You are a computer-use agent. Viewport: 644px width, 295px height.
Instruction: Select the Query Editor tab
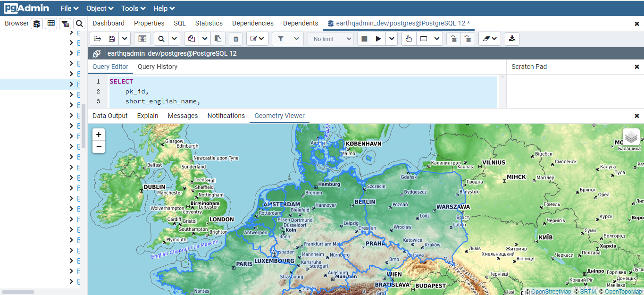(110, 67)
